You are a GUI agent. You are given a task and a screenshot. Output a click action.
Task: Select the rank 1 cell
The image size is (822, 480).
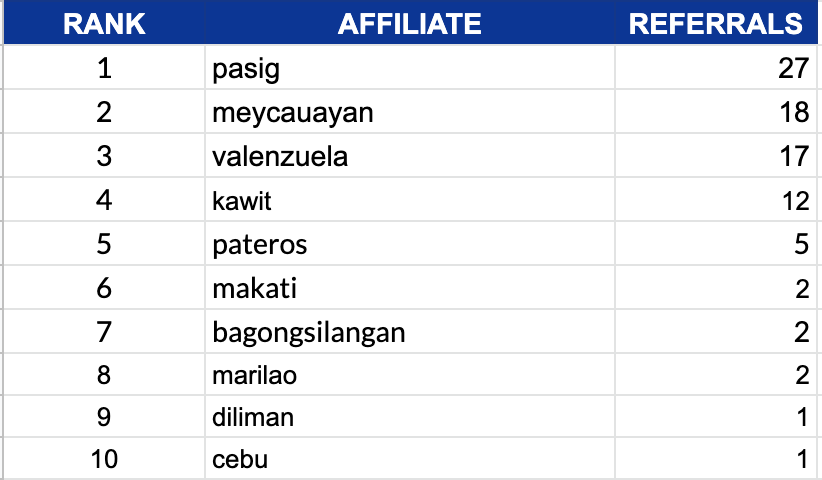(104, 70)
